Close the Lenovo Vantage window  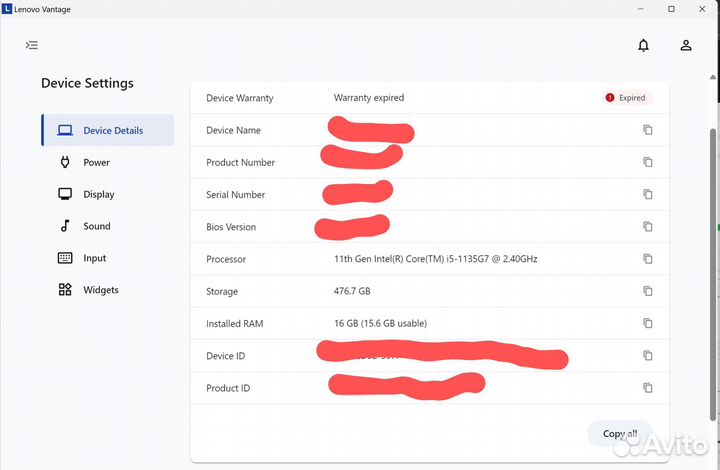click(x=702, y=9)
